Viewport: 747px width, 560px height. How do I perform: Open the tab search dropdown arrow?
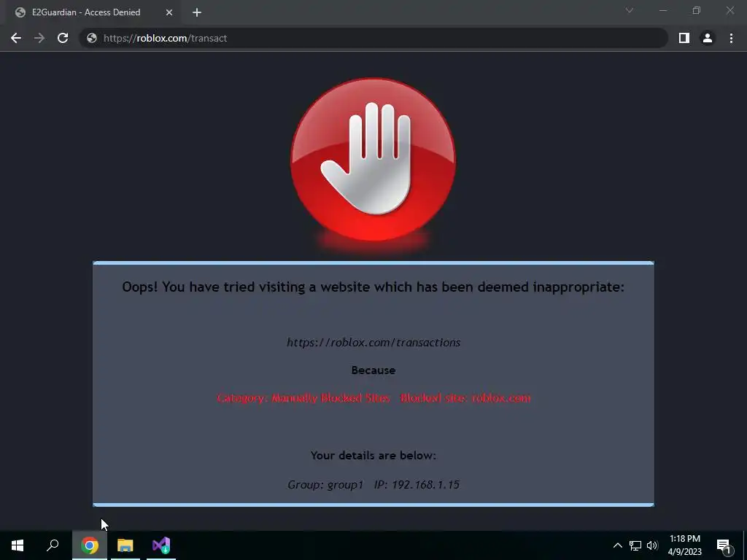[630, 10]
